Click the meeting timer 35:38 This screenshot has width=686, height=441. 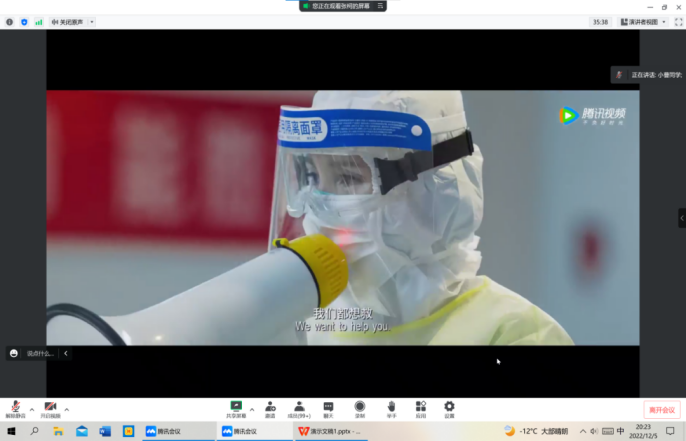click(600, 22)
